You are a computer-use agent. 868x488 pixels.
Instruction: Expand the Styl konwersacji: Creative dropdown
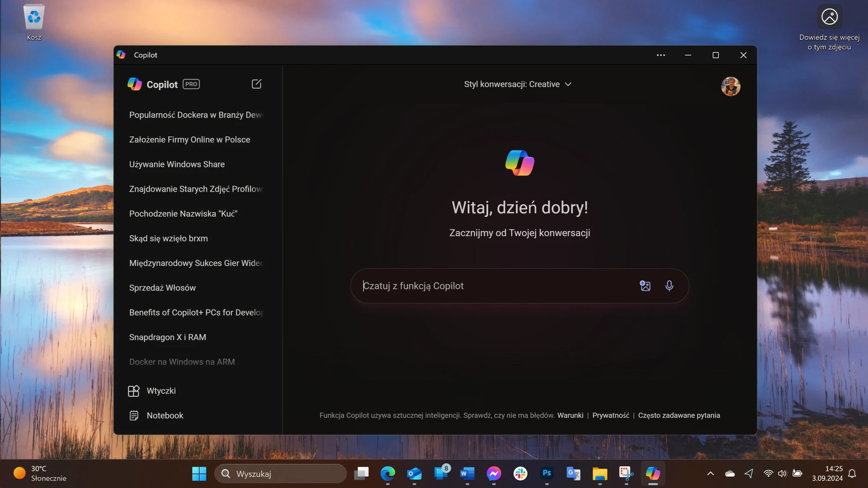pos(518,84)
